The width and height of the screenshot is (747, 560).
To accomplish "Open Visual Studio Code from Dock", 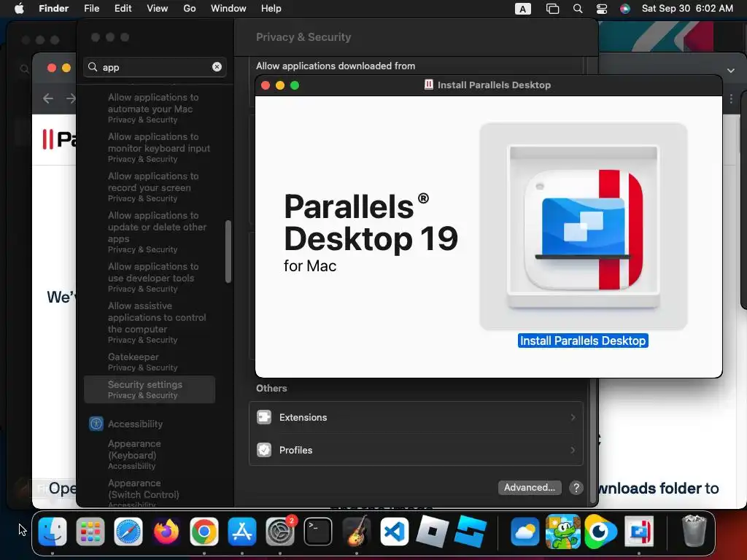I will 394,532.
